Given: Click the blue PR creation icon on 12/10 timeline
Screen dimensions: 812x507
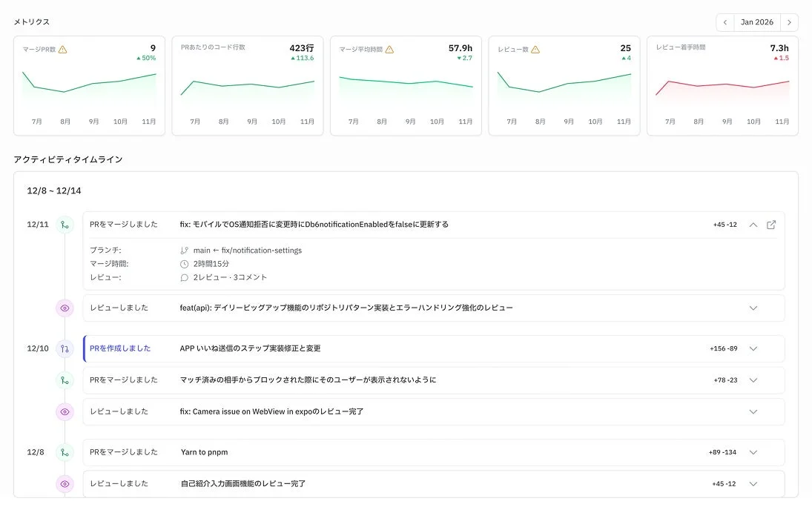Looking at the screenshot, I should point(65,348).
